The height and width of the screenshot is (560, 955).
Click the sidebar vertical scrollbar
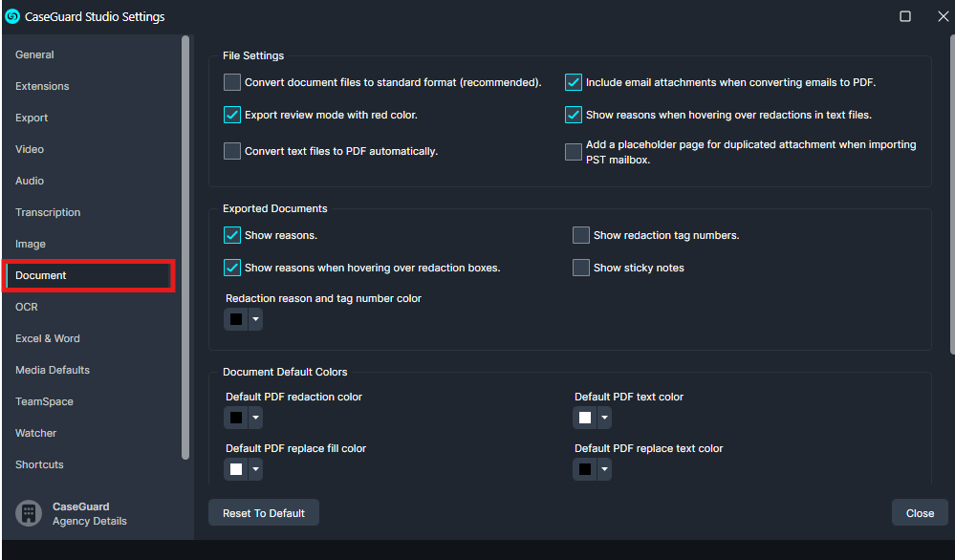pyautogui.click(x=185, y=248)
